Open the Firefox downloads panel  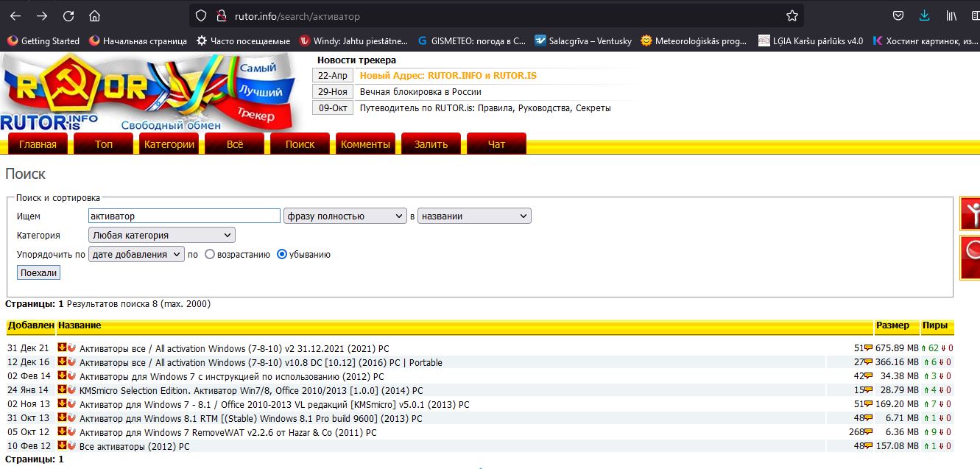pyautogui.click(x=925, y=15)
